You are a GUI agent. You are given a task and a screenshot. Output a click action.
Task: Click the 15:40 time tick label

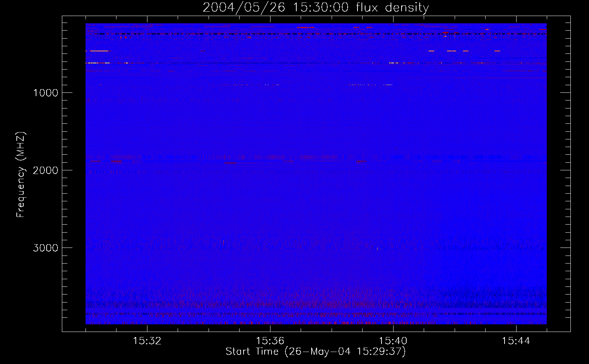393,341
